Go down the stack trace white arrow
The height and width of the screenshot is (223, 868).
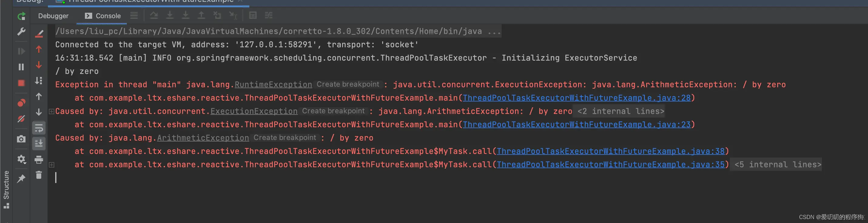click(x=39, y=112)
